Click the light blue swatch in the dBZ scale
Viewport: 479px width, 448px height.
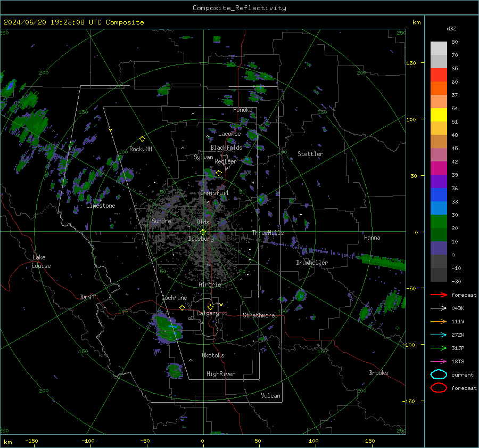(439, 208)
